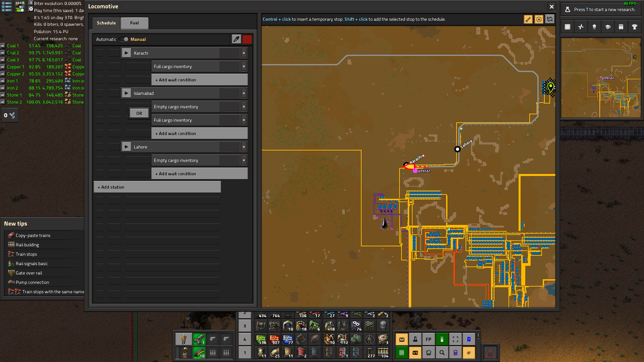Toggle station names display on the map
The image size is (644, 362).
[x=528, y=19]
